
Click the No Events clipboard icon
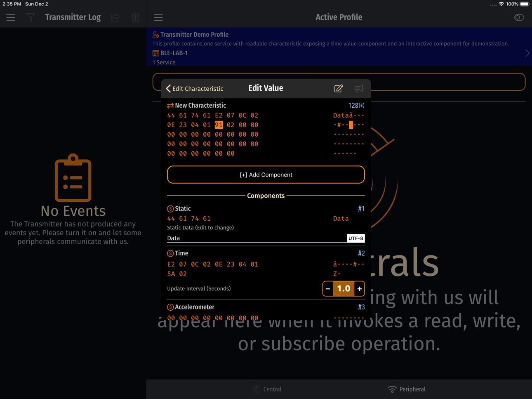[x=73, y=178]
